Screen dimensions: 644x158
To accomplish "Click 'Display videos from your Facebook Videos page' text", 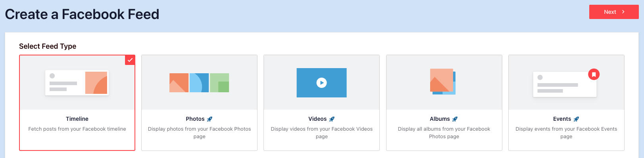I will (322, 133).
